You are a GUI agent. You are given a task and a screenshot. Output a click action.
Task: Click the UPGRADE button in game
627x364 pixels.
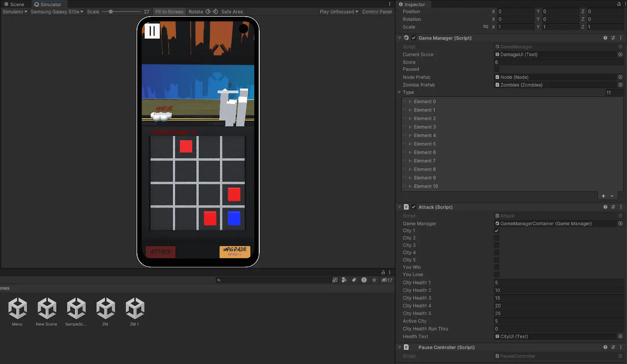[235, 252]
